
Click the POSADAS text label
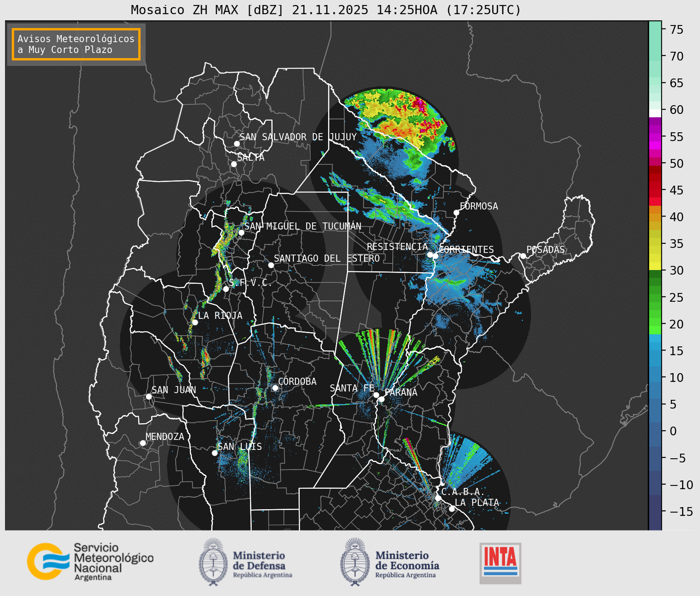546,250
